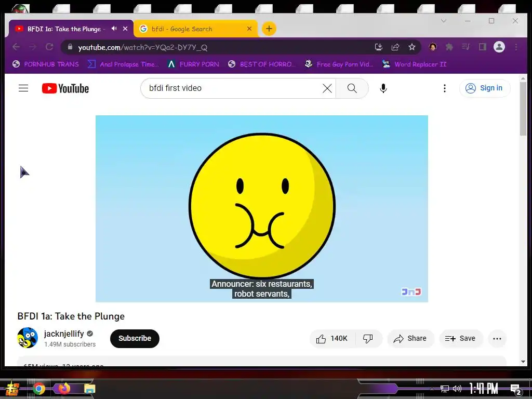Subscribe to jacknjellify
This screenshot has height=399, width=532.
[135, 338]
